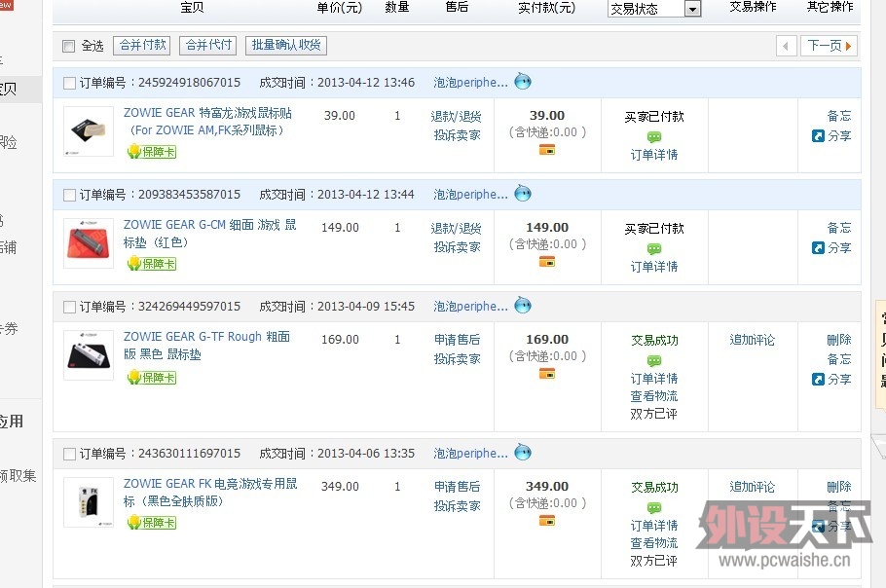Chat with seller via Wangwang icon, order 245924918067015
The width and height of the screenshot is (886, 588).
click(523, 82)
